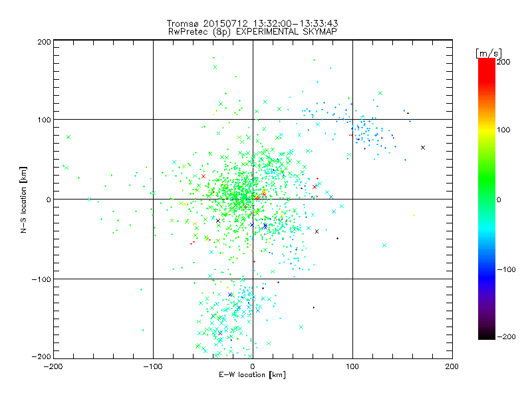Click the colorbar '100' label
The width and height of the screenshot is (532, 399).
click(x=503, y=130)
